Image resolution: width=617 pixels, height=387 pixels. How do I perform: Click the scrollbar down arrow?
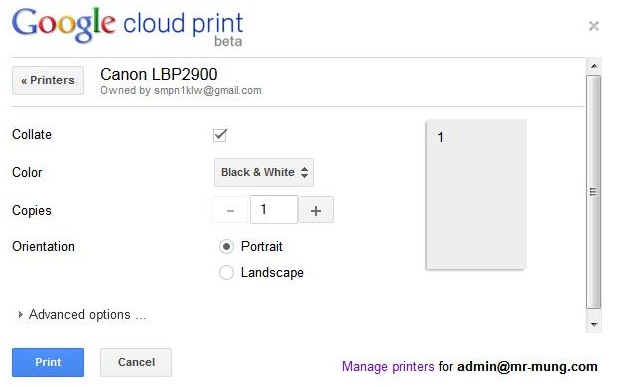click(594, 325)
